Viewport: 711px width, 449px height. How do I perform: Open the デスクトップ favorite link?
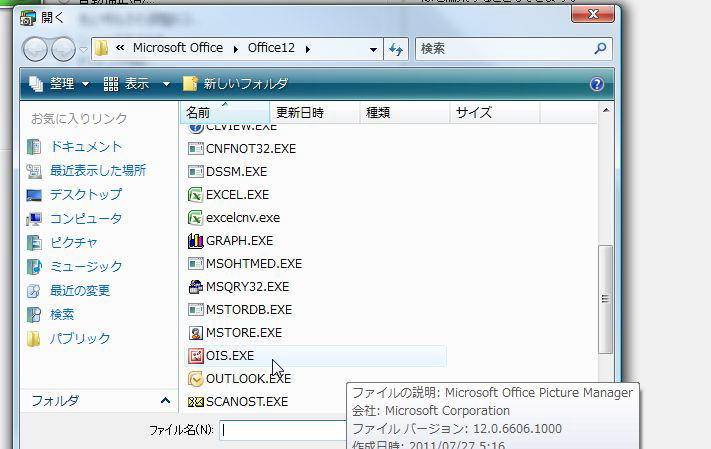pos(86,195)
